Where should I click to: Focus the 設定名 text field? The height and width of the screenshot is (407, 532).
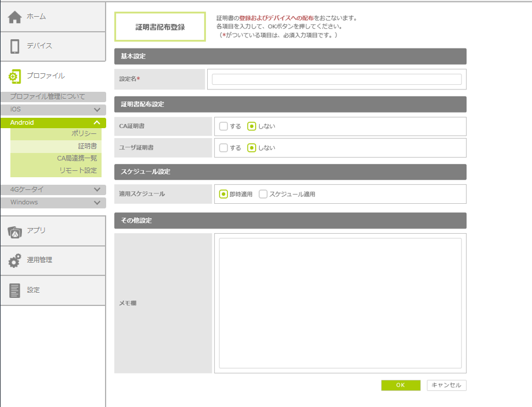coord(336,80)
